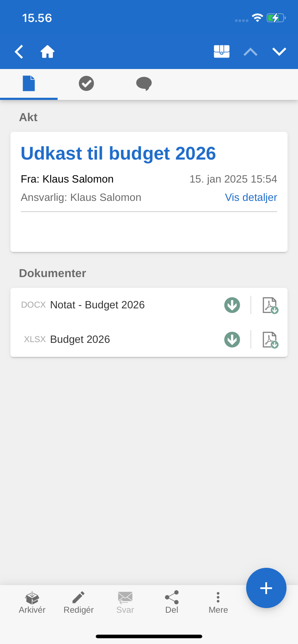Open the home screen icon
The width and height of the screenshot is (298, 644).
click(x=48, y=52)
